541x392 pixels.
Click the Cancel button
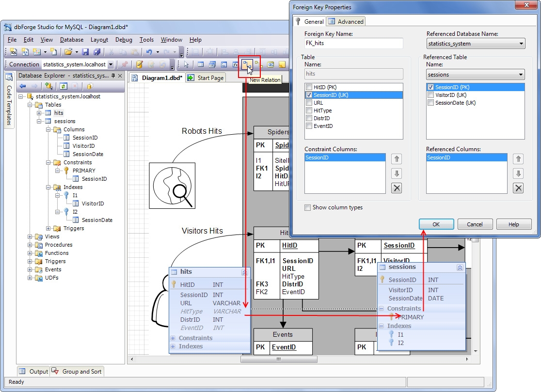click(475, 224)
